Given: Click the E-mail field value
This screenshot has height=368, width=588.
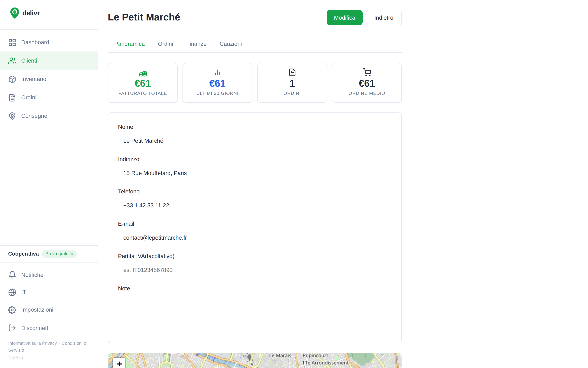Looking at the screenshot, I should (255, 238).
